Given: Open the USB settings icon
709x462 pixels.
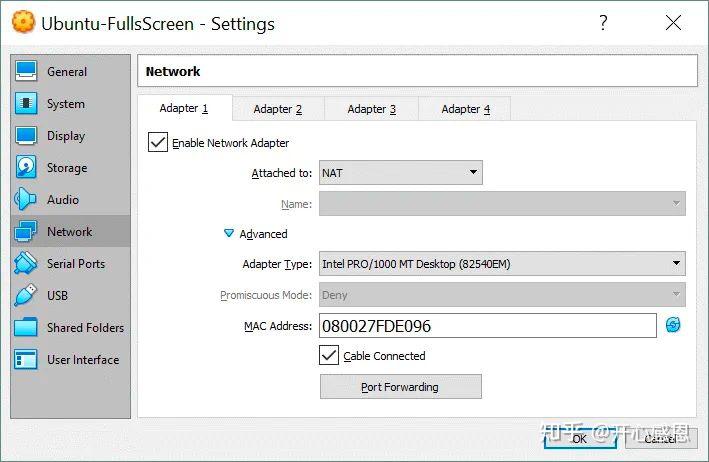Looking at the screenshot, I should (26, 296).
